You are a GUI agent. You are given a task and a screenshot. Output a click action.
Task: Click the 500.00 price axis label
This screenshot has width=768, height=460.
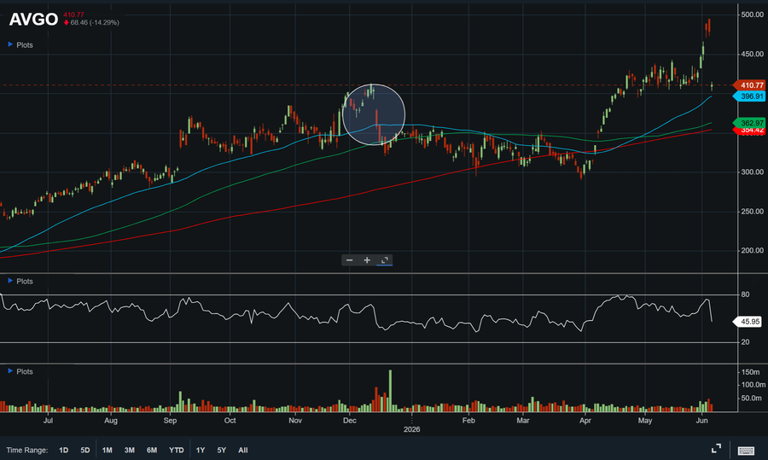click(x=752, y=15)
